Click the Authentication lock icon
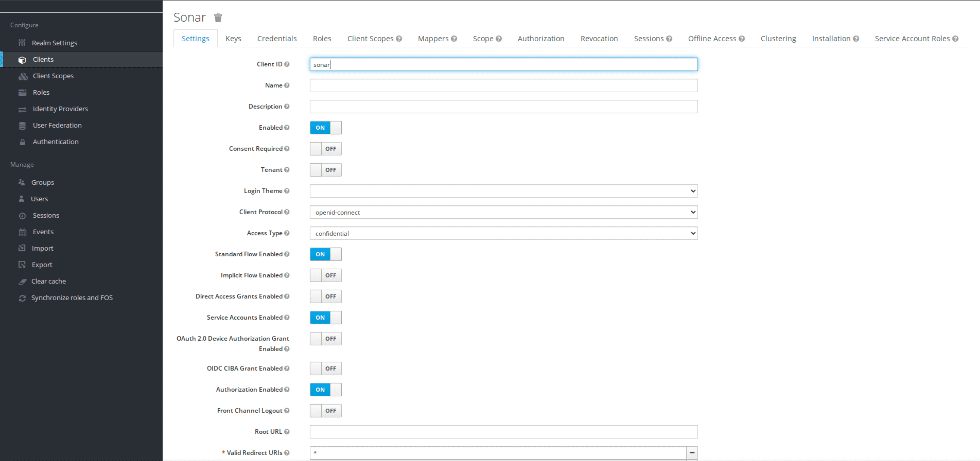980x461 pixels. [22, 142]
